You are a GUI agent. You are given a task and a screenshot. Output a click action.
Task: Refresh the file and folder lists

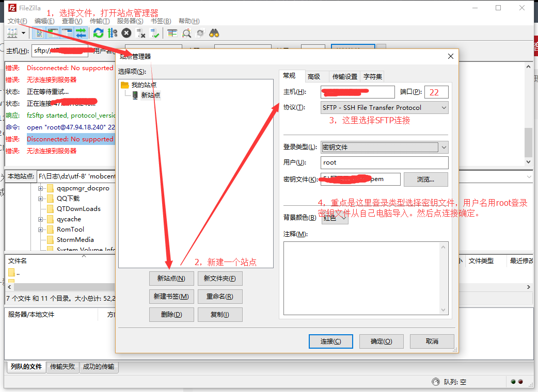tap(98, 32)
